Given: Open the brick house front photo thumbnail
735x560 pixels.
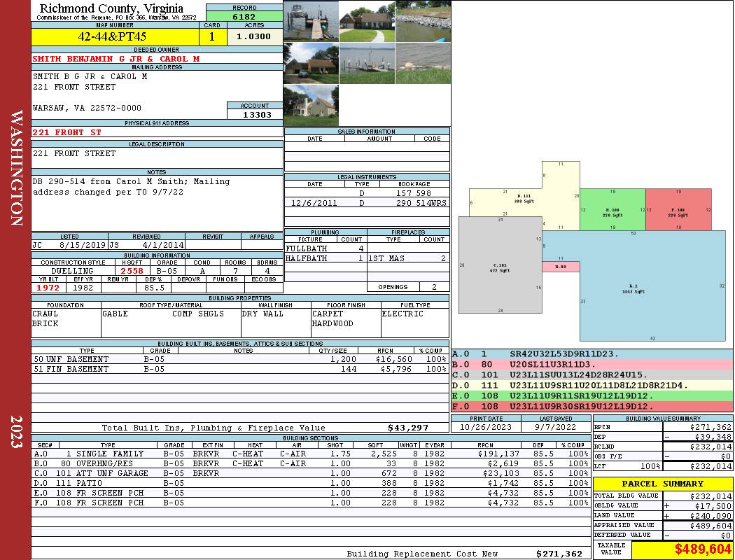Looking at the screenshot, I should coord(367,21).
